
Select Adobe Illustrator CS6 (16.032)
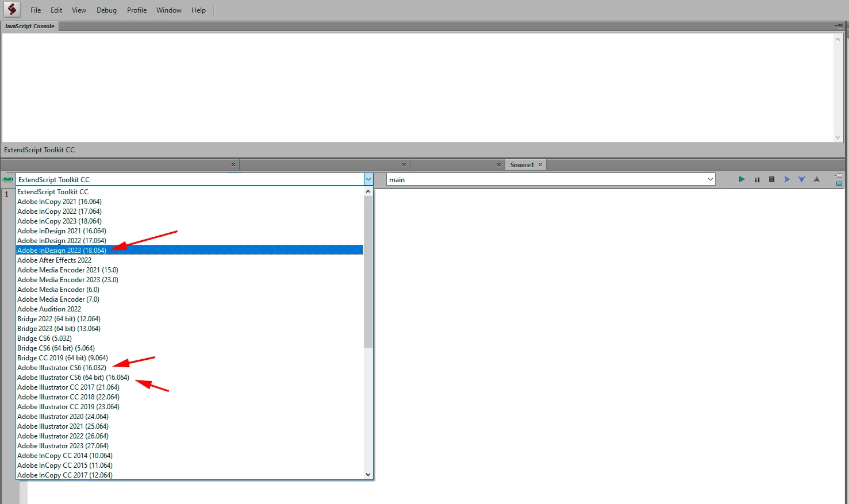pyautogui.click(x=190, y=368)
